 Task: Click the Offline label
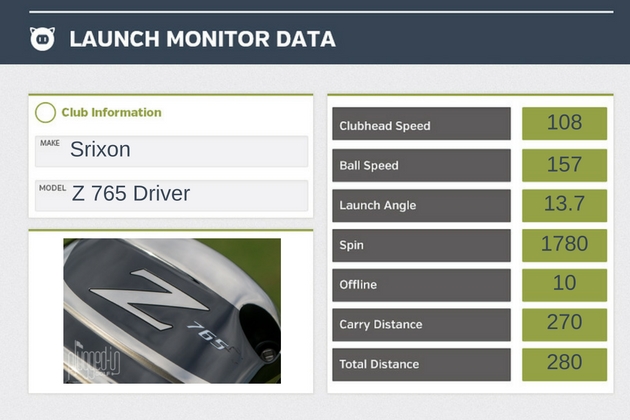click(421, 285)
